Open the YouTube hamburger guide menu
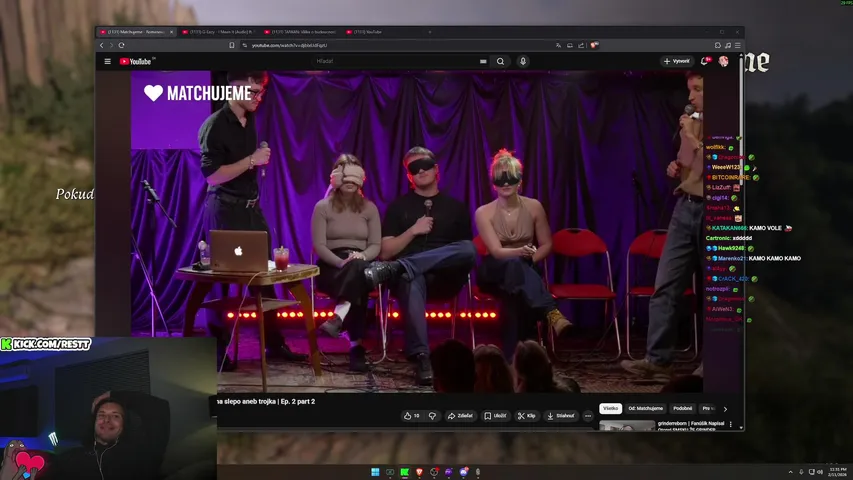The width and height of the screenshot is (853, 480). click(x=108, y=61)
